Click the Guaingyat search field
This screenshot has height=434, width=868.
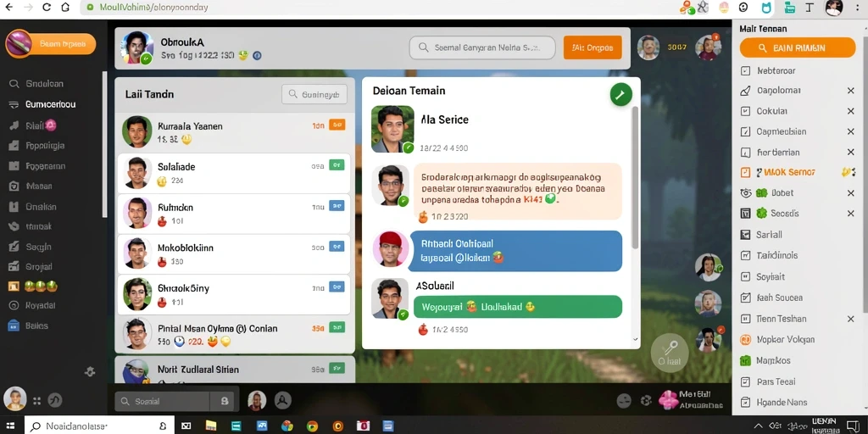coord(314,95)
